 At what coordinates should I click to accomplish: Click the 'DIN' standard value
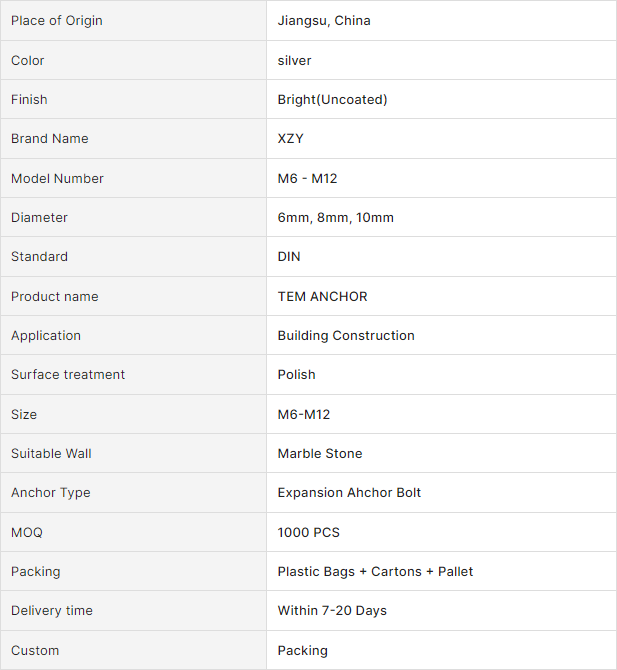pyautogui.click(x=289, y=257)
